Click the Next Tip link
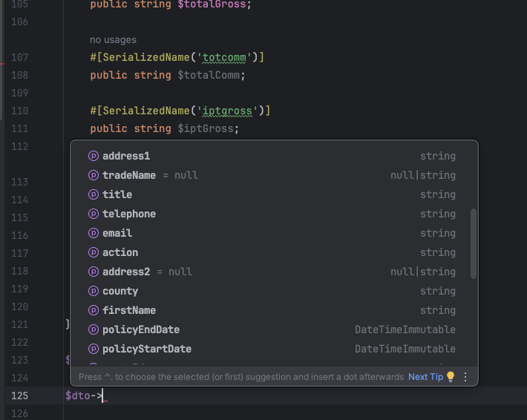 (425, 377)
